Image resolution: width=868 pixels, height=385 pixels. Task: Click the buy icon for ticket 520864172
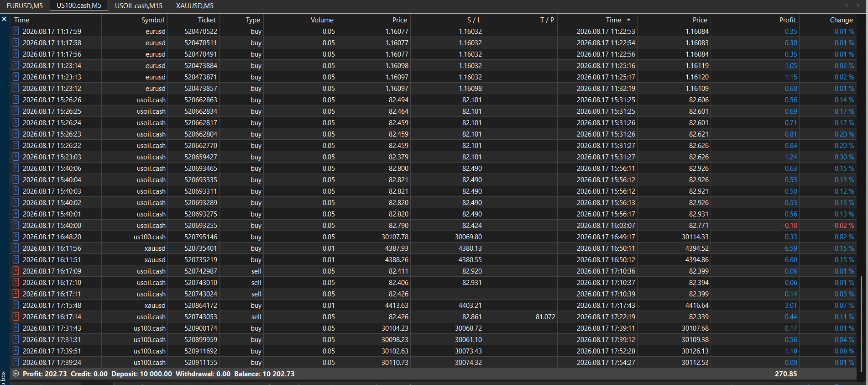click(x=16, y=305)
